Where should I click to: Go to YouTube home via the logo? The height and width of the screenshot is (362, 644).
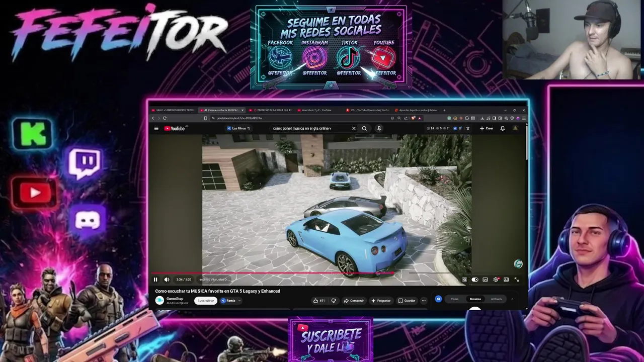coord(175,128)
